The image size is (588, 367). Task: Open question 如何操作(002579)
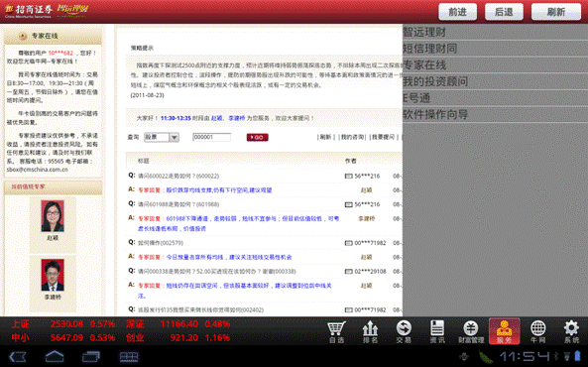(161, 243)
